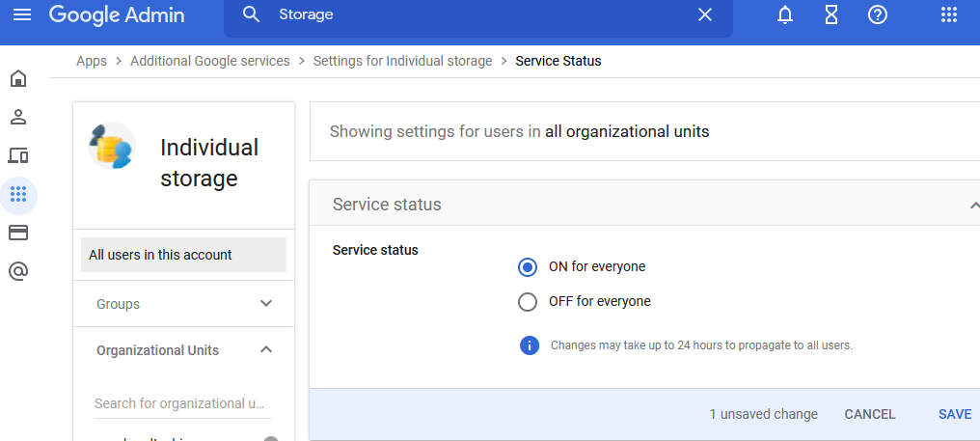Click the Cancel button

[869, 414]
